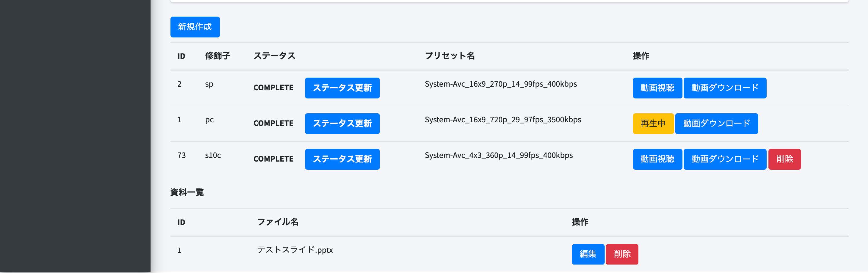The width and height of the screenshot is (868, 273).
Task: Click the ID 73 cell
Action: (181, 155)
